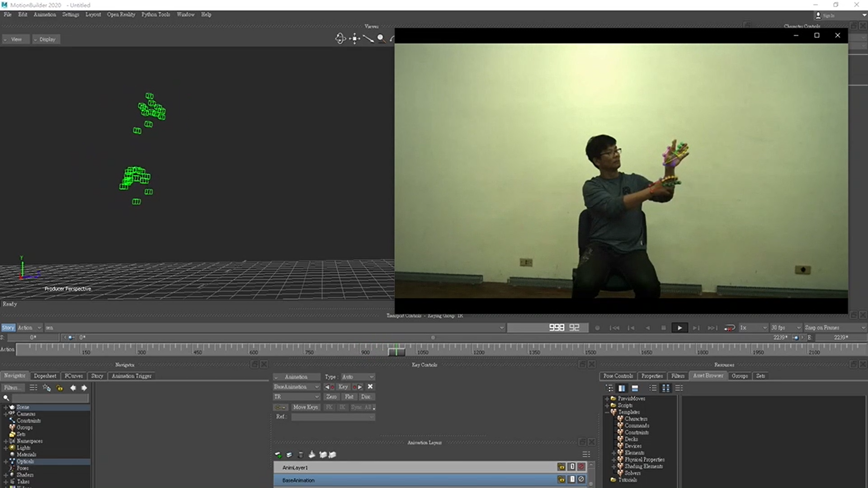The width and height of the screenshot is (868, 488).
Task: Open the 30 fps frame rate dropdown
Action: click(786, 328)
